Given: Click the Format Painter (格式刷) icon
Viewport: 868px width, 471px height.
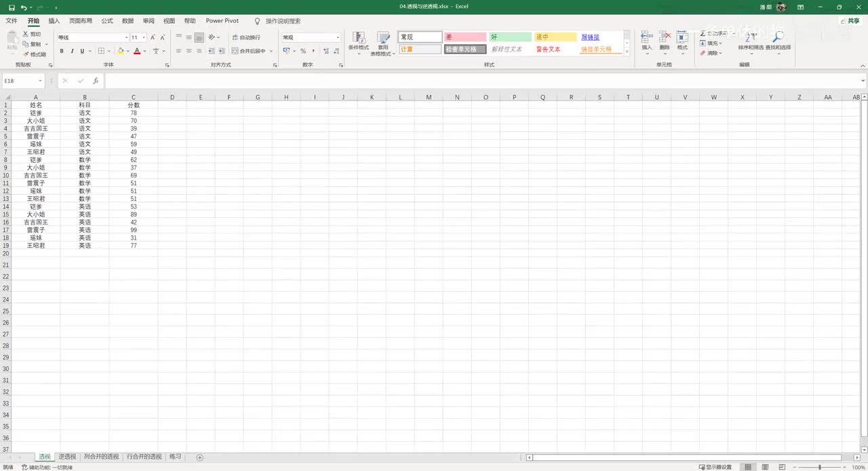Looking at the screenshot, I should coord(26,54).
